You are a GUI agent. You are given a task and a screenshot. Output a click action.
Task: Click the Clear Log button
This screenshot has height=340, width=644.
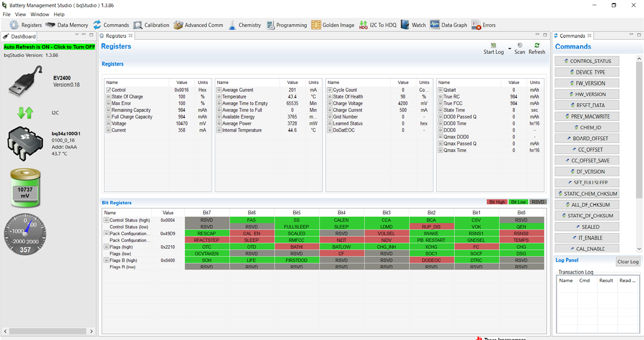coord(628,261)
